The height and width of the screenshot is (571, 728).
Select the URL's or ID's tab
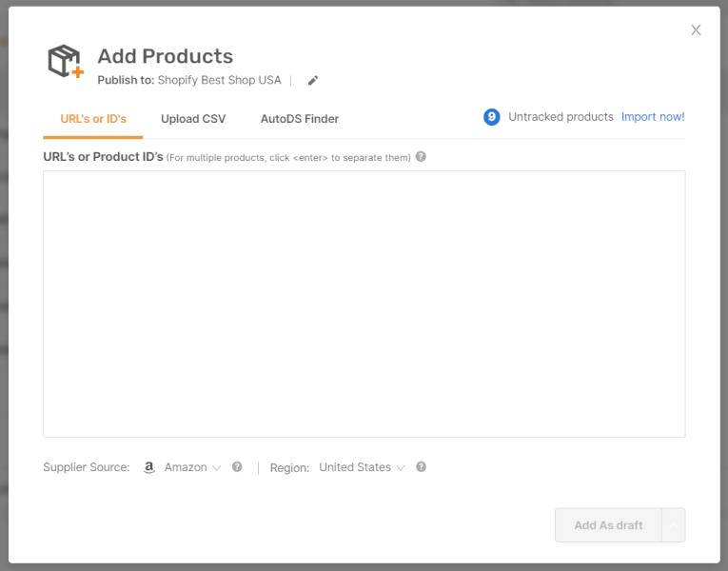pyautogui.click(x=93, y=119)
